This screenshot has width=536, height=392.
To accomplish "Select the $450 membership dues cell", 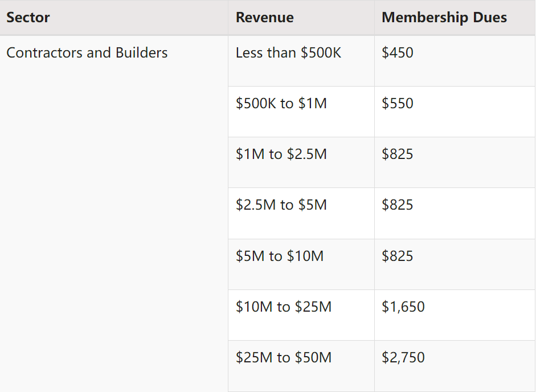I will [x=398, y=53].
